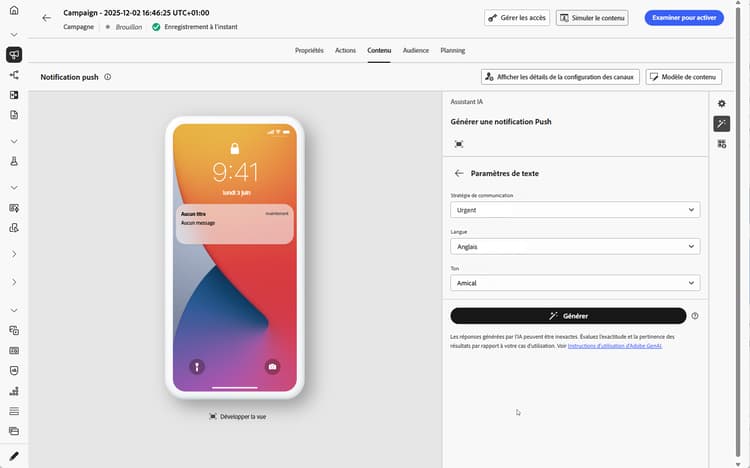
Task: Tap the camera icon on phone preview
Action: pyautogui.click(x=272, y=367)
